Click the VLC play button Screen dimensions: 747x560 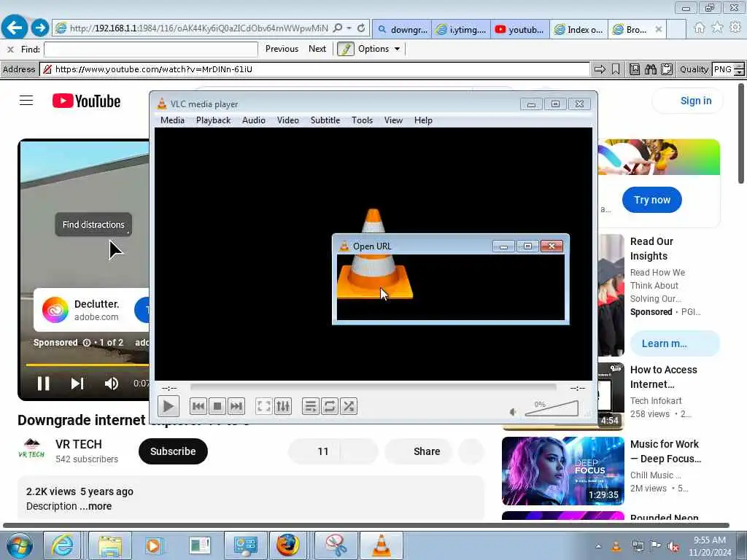[169, 406]
